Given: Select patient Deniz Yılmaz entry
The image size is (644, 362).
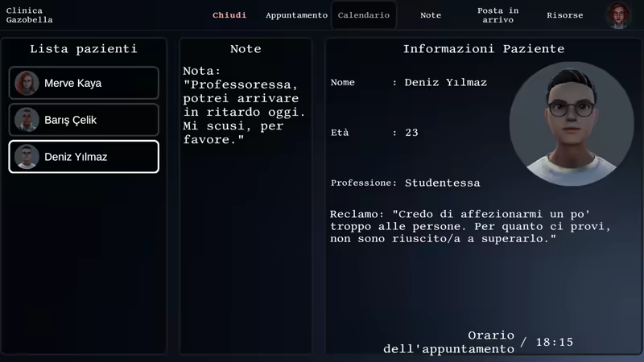Looking at the screenshot, I should pyautogui.click(x=84, y=157).
